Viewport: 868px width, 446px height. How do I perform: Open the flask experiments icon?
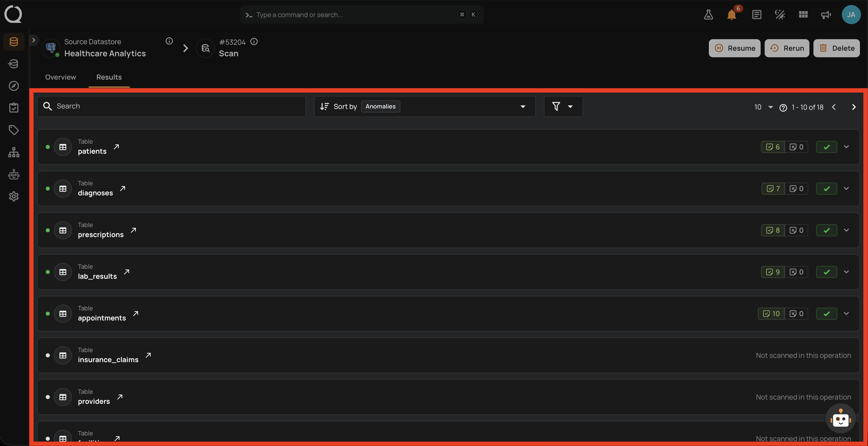coord(708,15)
